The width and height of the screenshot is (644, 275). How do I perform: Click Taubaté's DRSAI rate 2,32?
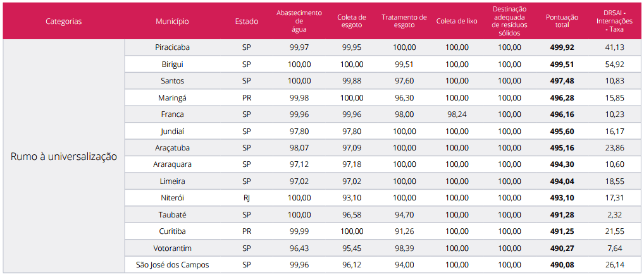coord(614,215)
